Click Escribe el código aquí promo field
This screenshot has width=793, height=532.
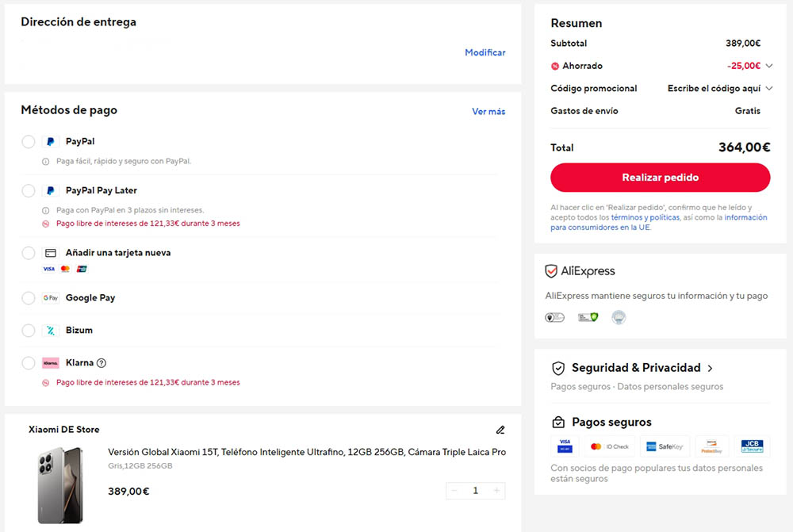(x=714, y=89)
